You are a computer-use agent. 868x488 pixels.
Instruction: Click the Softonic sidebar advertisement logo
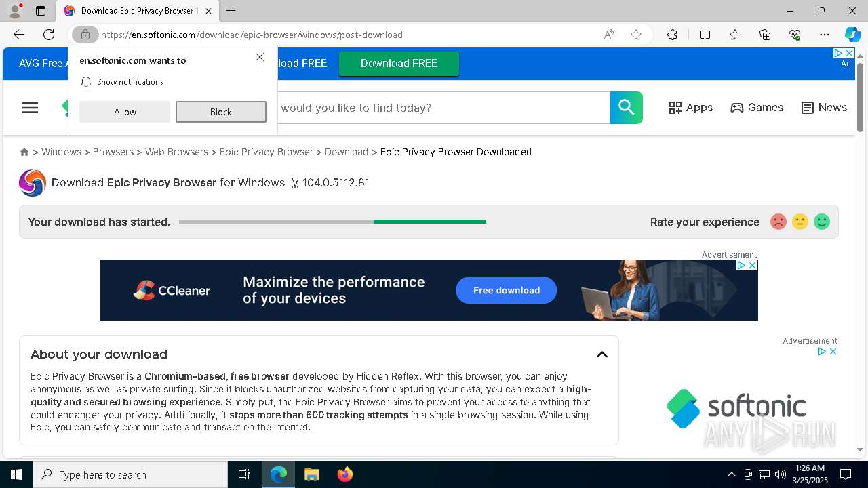pos(736,408)
